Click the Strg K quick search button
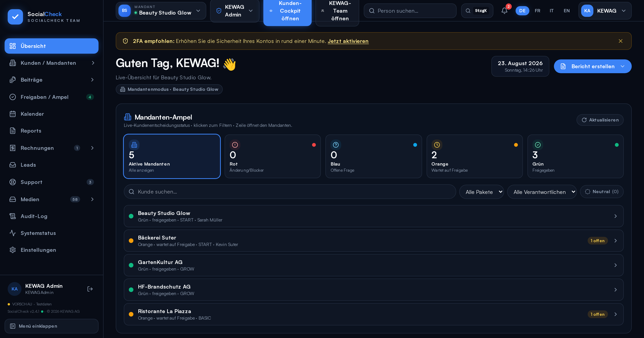Viewport: 644px width, 338px height. tap(477, 11)
